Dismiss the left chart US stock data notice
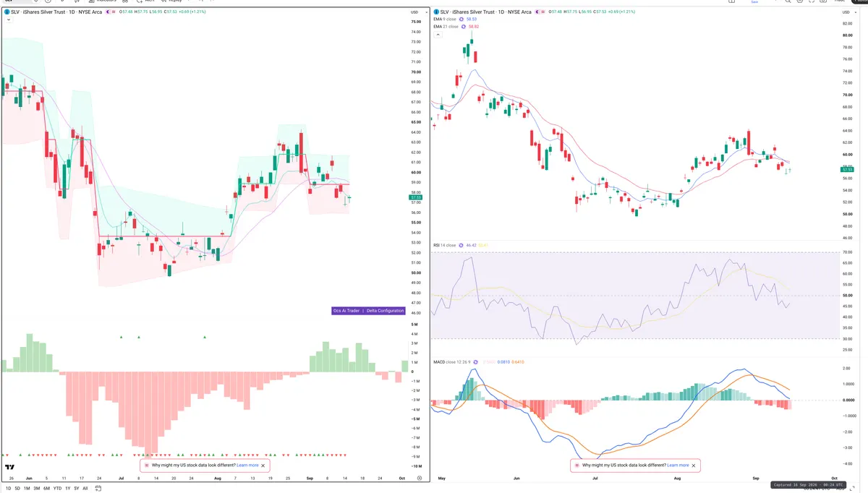868x493 pixels. (x=264, y=466)
